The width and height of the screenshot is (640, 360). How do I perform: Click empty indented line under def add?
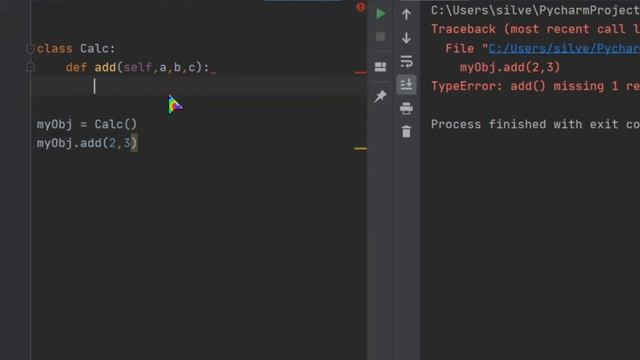[199, 86]
